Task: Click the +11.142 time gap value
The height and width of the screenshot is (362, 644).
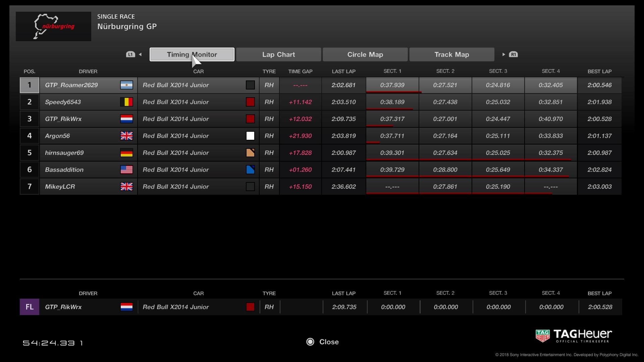Action: click(x=300, y=102)
